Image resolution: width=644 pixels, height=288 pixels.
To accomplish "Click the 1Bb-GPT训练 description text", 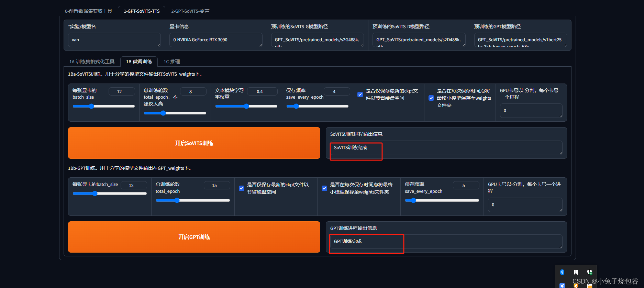I will pos(130,168).
